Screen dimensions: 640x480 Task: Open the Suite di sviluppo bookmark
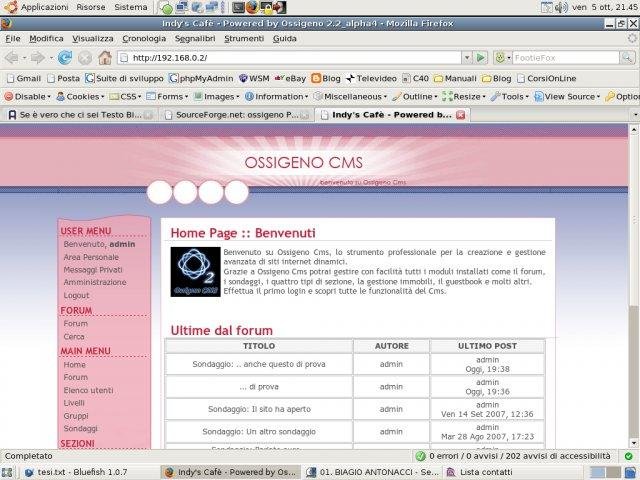tap(124, 78)
